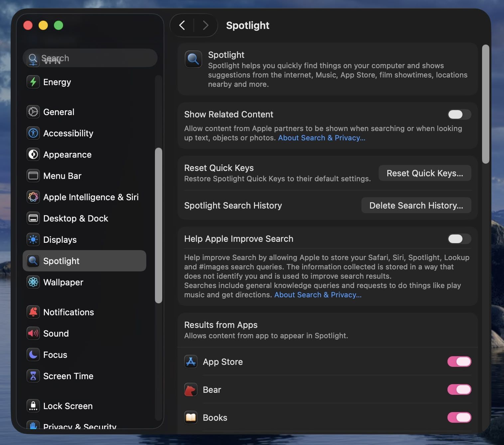This screenshot has width=504, height=445.
Task: Turn on Help Apple Improve Search
Action: click(459, 239)
